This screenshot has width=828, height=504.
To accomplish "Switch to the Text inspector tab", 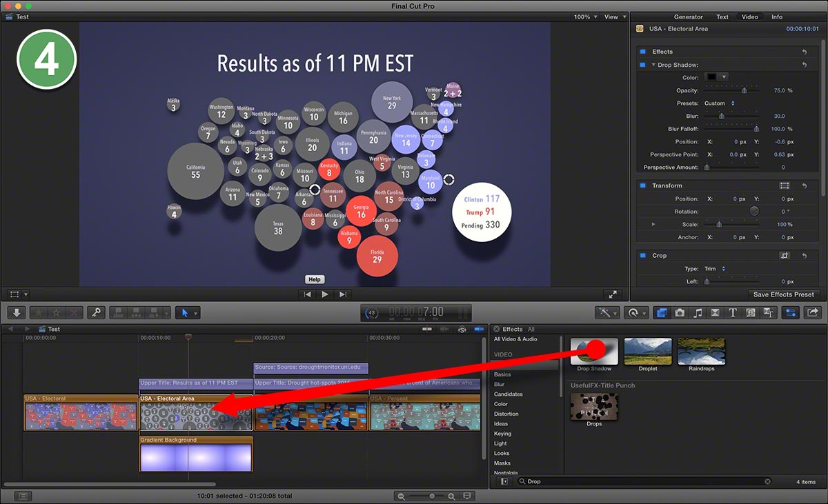I will (722, 17).
